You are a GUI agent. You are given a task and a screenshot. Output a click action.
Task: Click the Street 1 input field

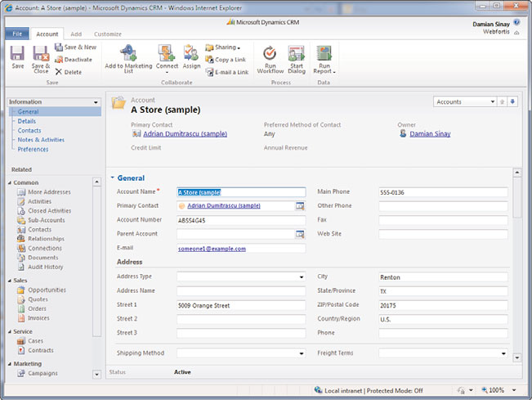point(241,305)
